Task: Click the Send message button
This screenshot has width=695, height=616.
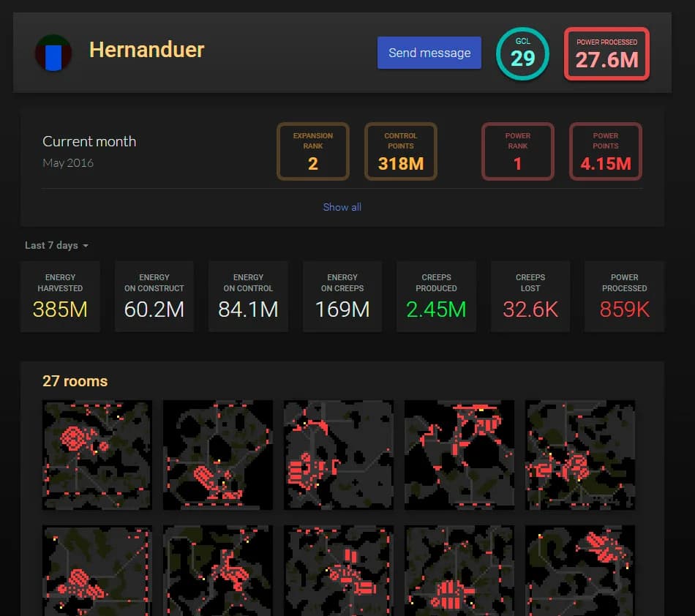Action: tap(429, 53)
